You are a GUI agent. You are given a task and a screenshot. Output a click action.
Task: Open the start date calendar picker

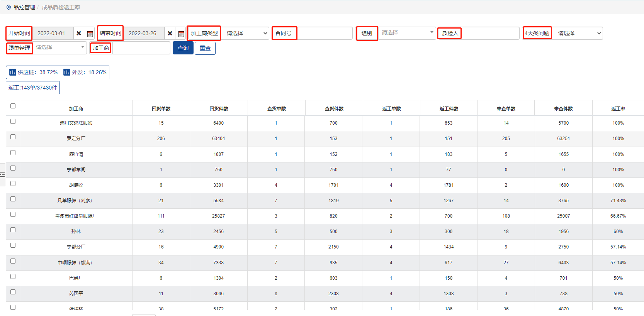pyautogui.click(x=90, y=34)
